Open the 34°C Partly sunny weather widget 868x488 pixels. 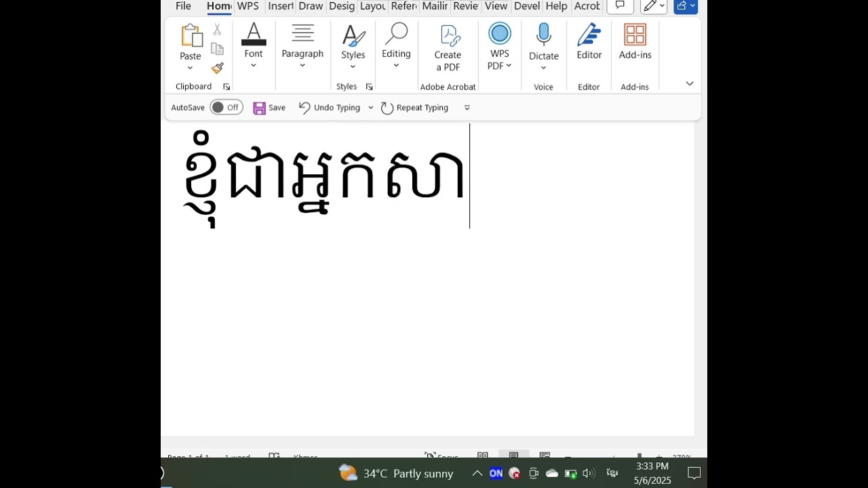click(x=396, y=473)
